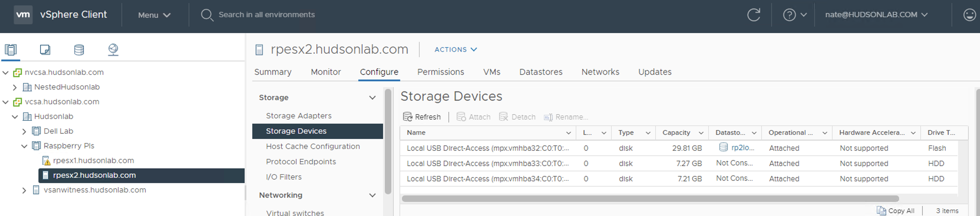Collapse the Hudsonlab datacenter node

tap(15, 116)
